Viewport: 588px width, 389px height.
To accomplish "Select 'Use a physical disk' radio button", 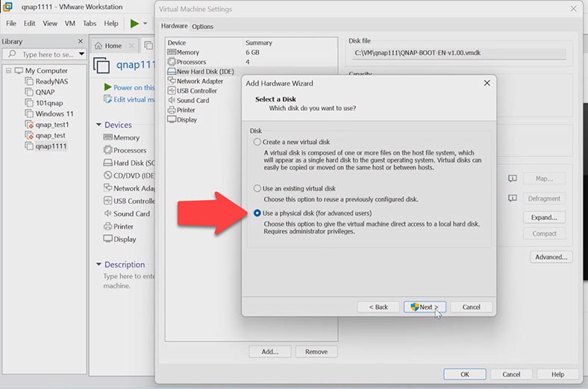I will pos(257,213).
